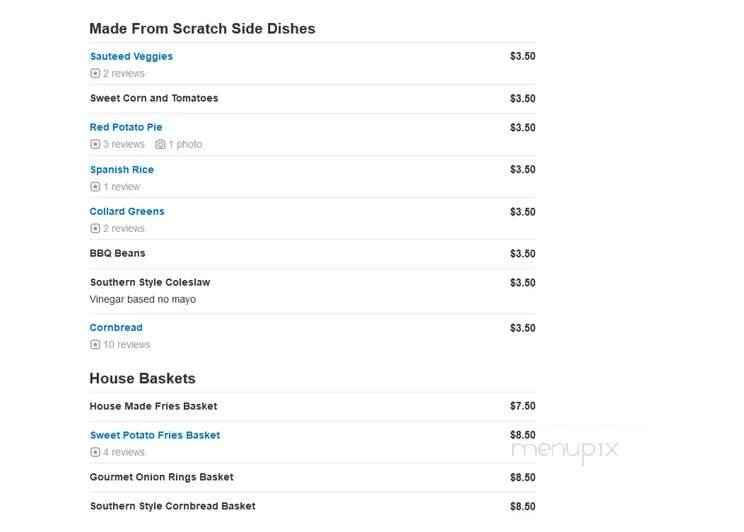View the 1 photo of Red Potato Pie
The image size is (744, 532).
point(185,145)
